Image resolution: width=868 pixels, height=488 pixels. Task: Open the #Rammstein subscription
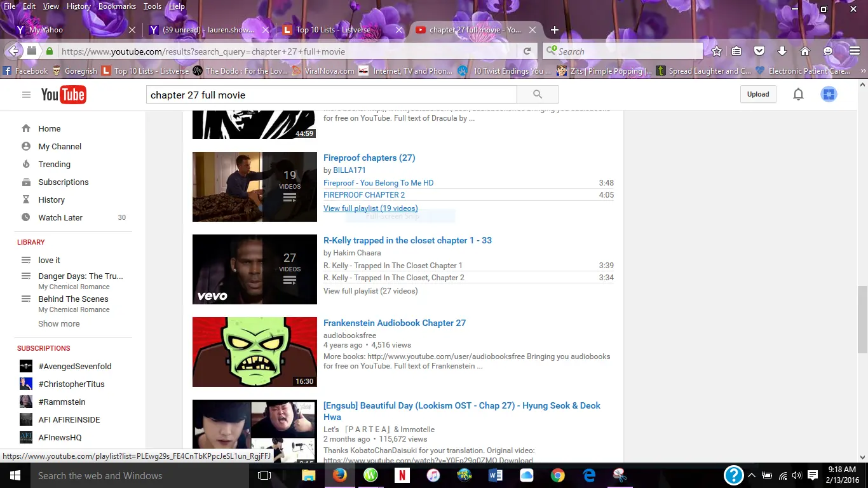tap(62, 402)
